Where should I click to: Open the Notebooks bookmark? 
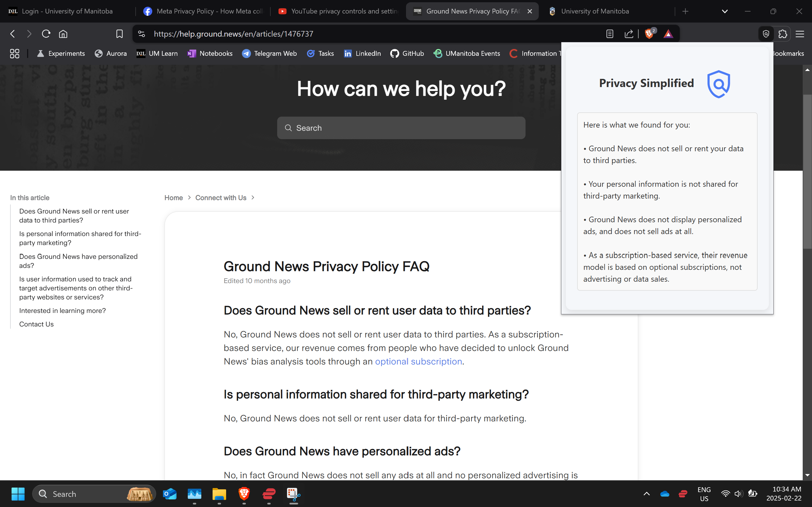click(x=210, y=53)
